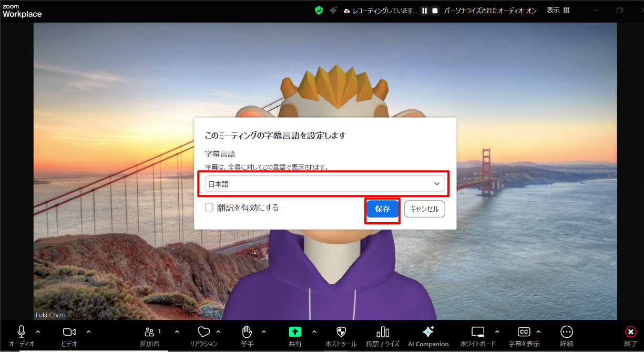Toggle the camera with the ビデオ icon
Viewport: 644px width, 352px height.
(x=69, y=332)
